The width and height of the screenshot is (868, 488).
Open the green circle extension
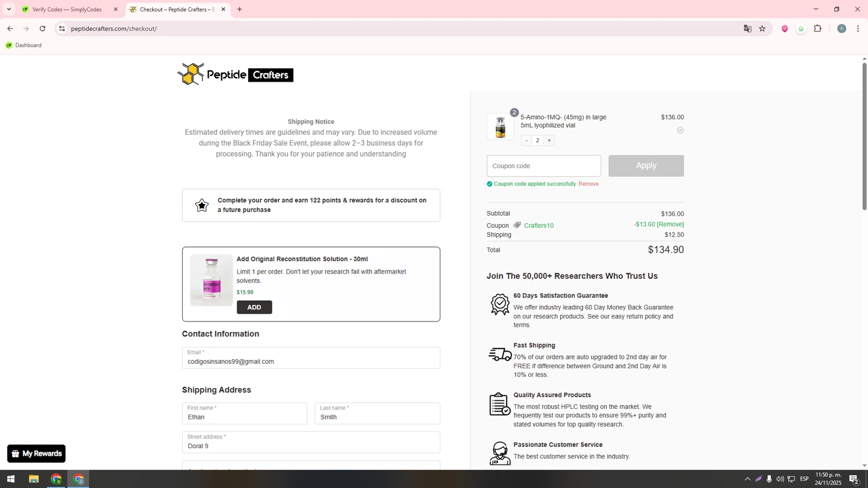(x=801, y=28)
